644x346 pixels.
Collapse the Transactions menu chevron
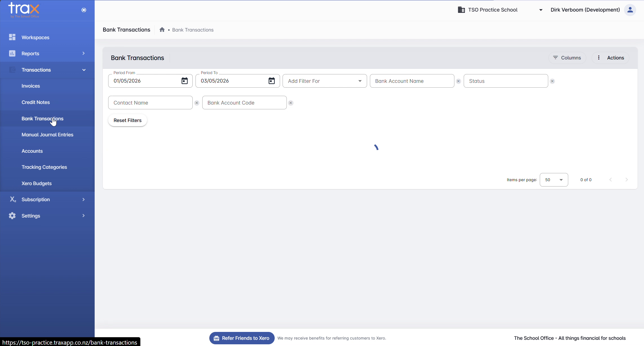84,70
